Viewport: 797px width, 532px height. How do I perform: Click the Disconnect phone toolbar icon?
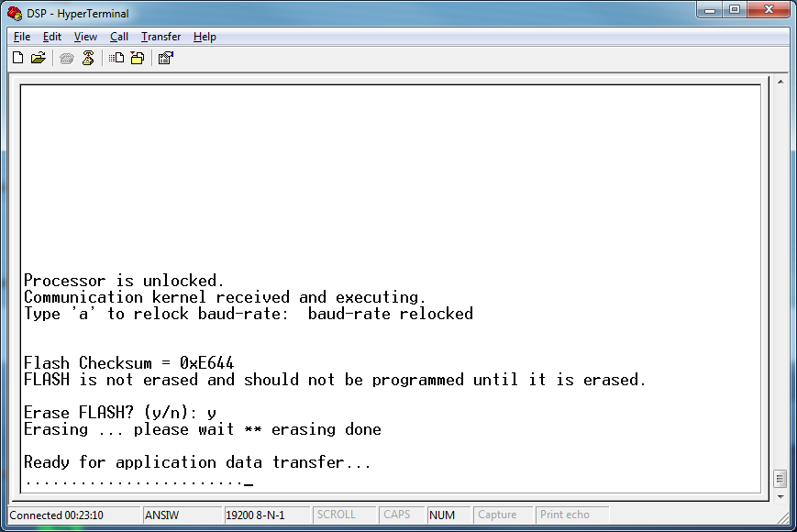pos(88,57)
